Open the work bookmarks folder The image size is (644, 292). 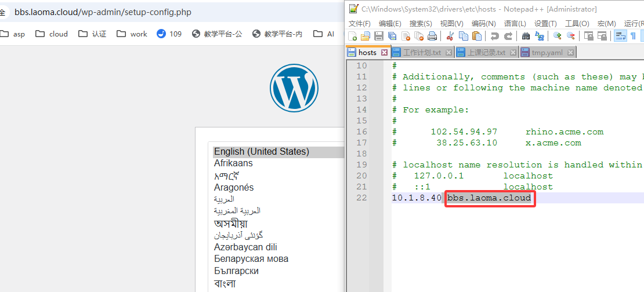132,34
